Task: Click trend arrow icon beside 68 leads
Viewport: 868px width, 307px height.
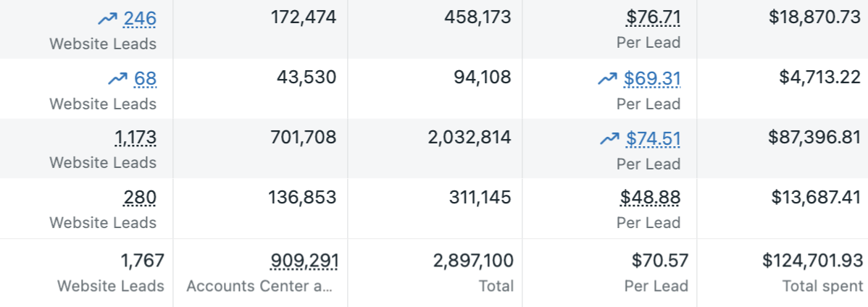Action: pyautogui.click(x=117, y=78)
